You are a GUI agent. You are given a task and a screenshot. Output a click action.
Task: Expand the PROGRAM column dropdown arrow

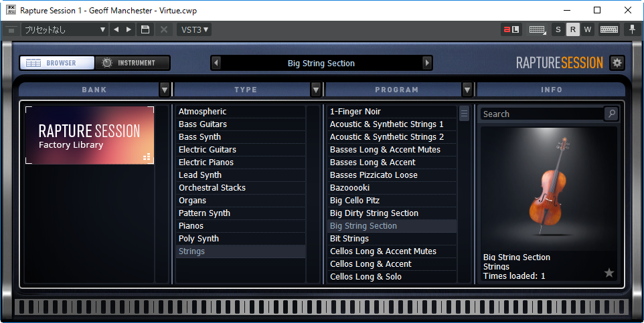467,90
